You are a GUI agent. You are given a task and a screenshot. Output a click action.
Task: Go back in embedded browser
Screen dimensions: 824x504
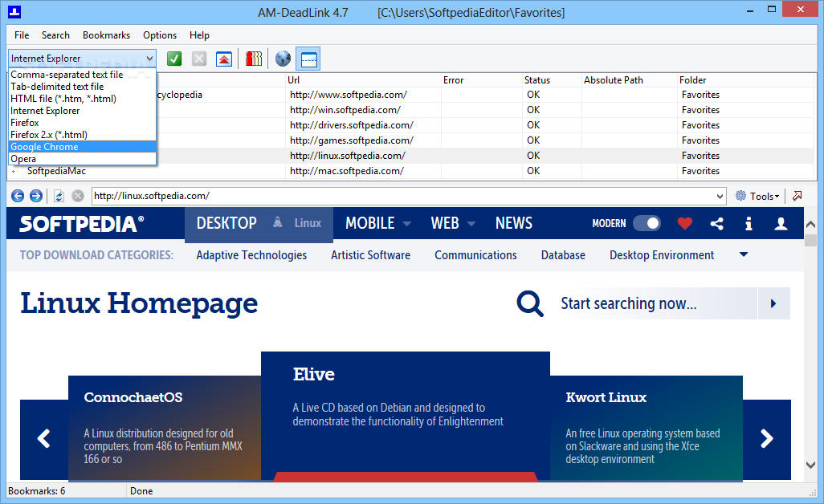pyautogui.click(x=18, y=196)
